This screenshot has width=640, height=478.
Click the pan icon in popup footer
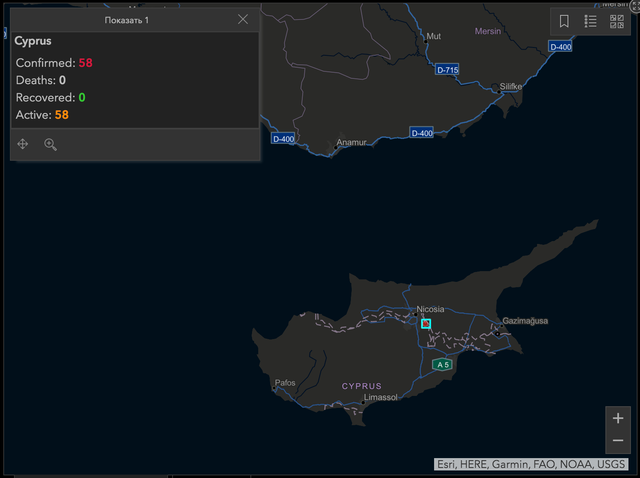click(x=23, y=145)
